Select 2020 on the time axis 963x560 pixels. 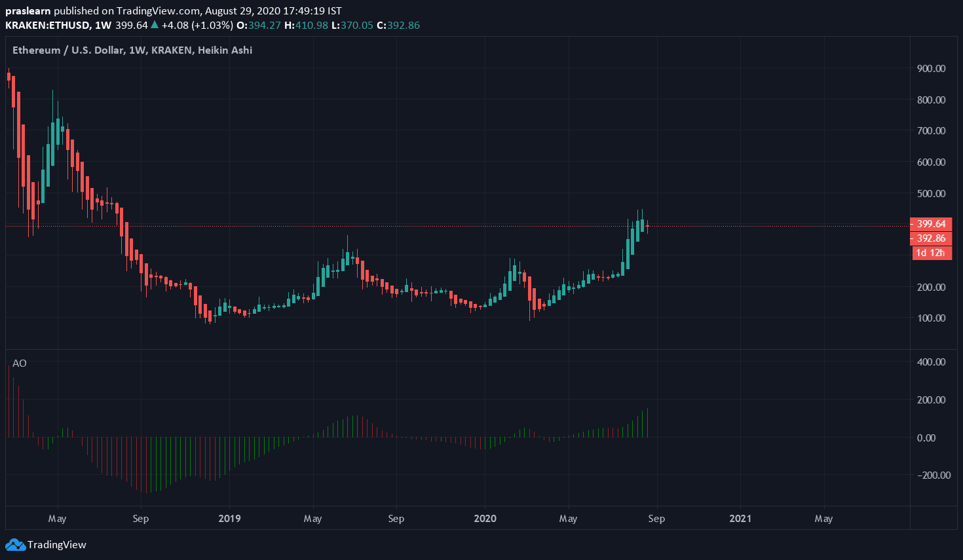pyautogui.click(x=485, y=519)
